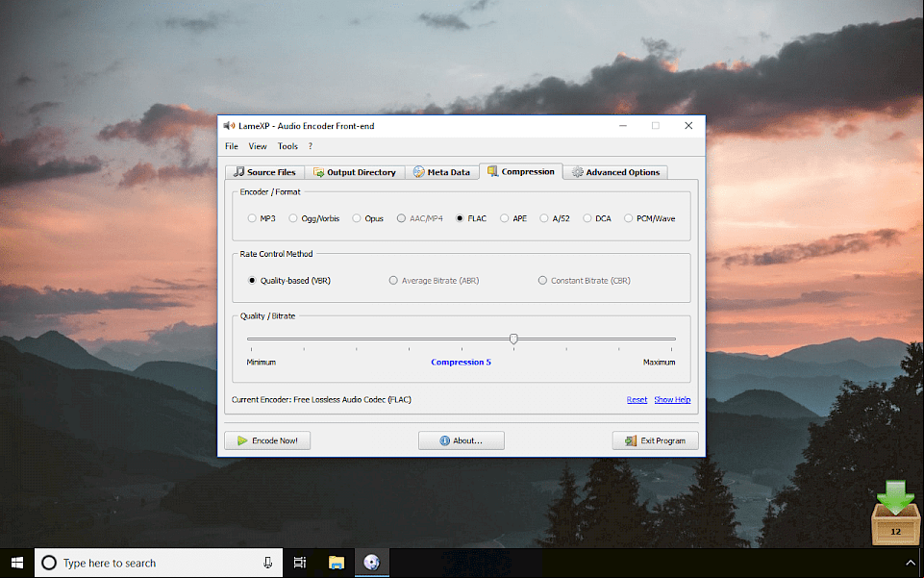Open the Source Files tab

click(264, 172)
